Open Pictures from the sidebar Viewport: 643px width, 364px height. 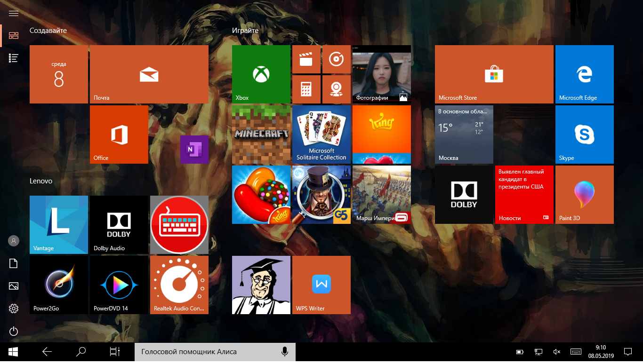[14, 286]
